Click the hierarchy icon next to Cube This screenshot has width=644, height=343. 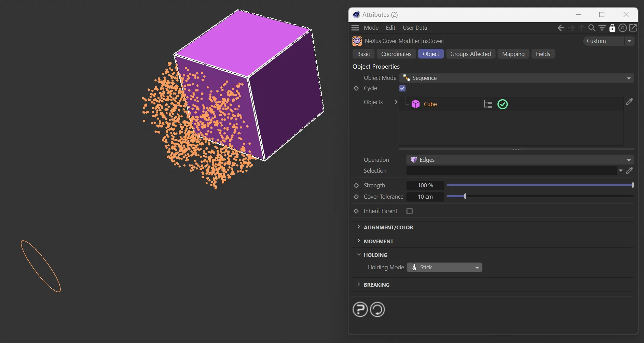coord(488,104)
